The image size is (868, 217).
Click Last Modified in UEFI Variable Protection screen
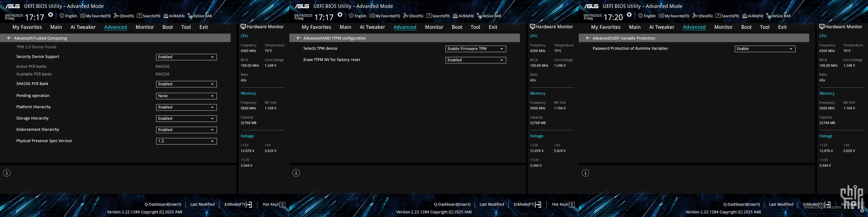click(781, 204)
